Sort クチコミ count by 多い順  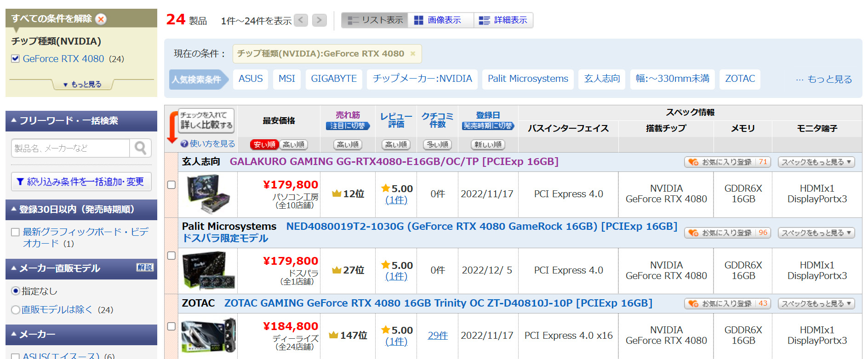437,145
